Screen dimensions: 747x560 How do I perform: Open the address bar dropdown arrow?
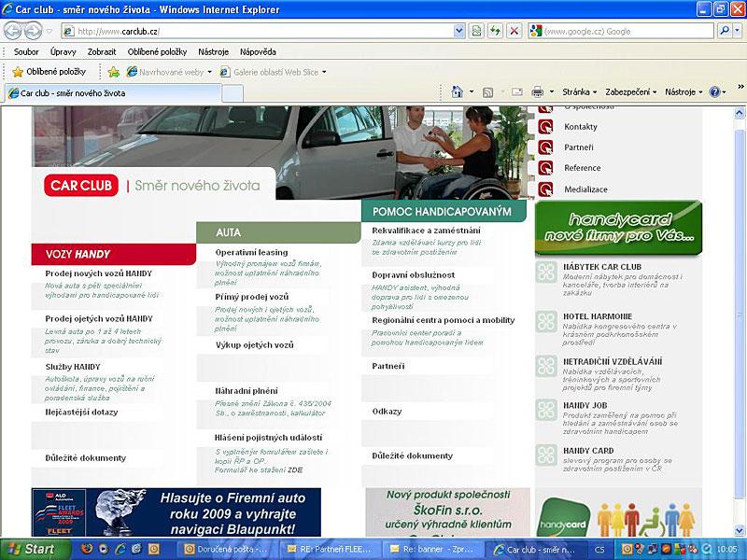coord(458,32)
